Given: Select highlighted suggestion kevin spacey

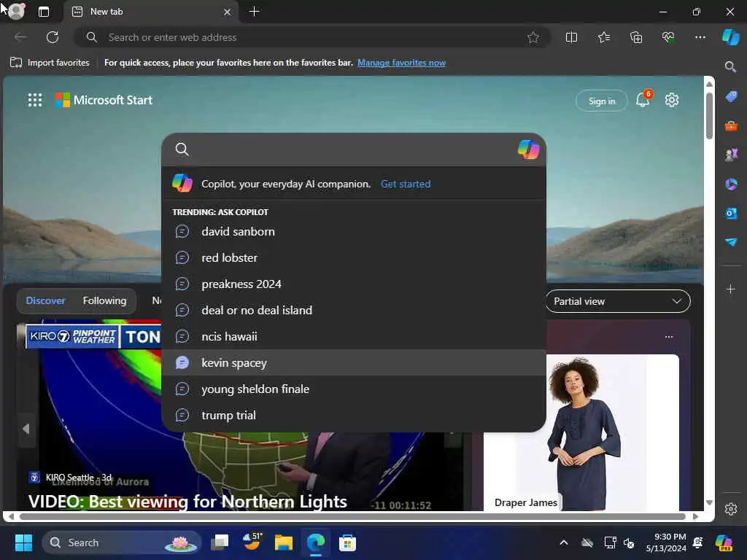Looking at the screenshot, I should point(354,362).
